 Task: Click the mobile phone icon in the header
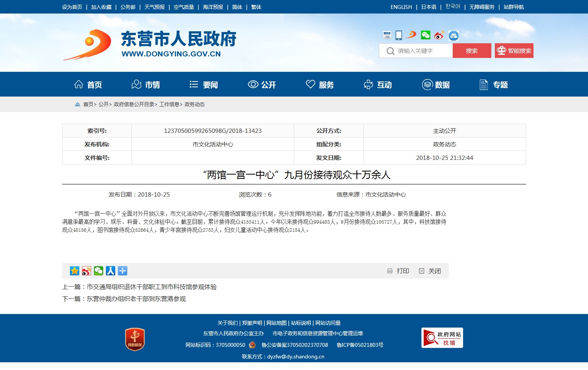(x=399, y=35)
